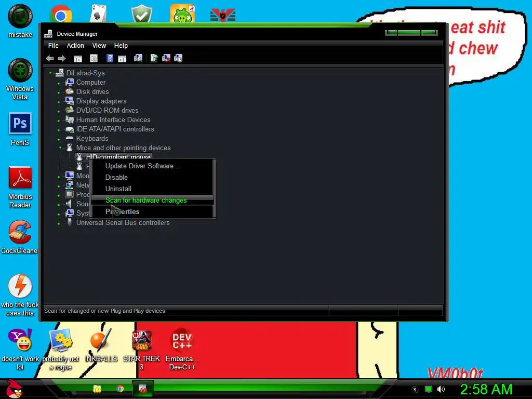Open the 'who the fuck uses this' icon
Image resolution: width=532 pixels, height=399 pixels.
click(x=20, y=286)
